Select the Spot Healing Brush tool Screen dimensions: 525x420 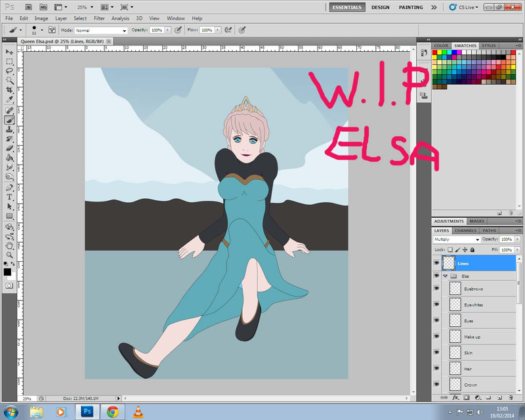[9, 110]
